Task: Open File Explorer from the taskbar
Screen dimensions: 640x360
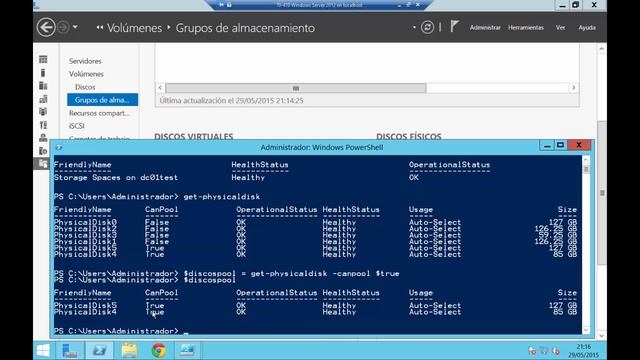Action: [129, 350]
